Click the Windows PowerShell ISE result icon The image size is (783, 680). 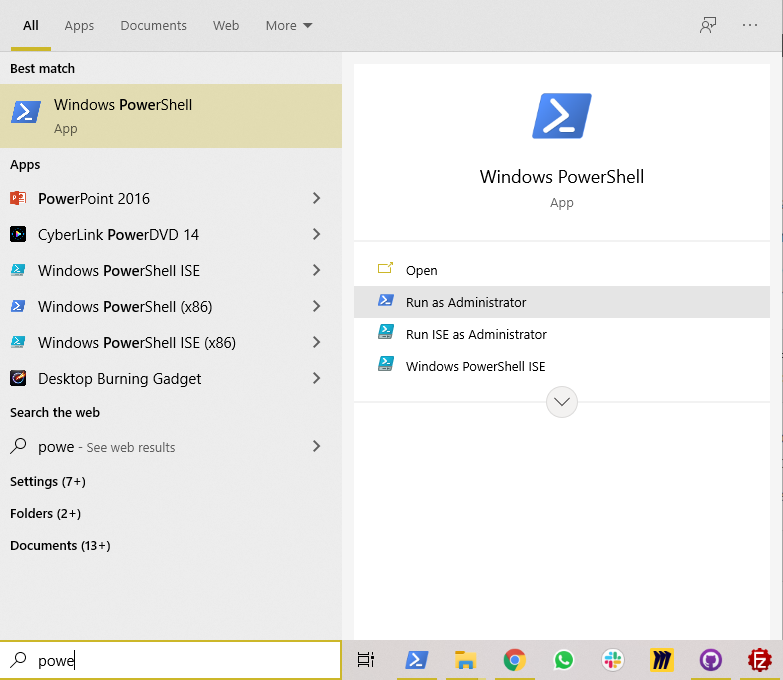(x=18, y=270)
